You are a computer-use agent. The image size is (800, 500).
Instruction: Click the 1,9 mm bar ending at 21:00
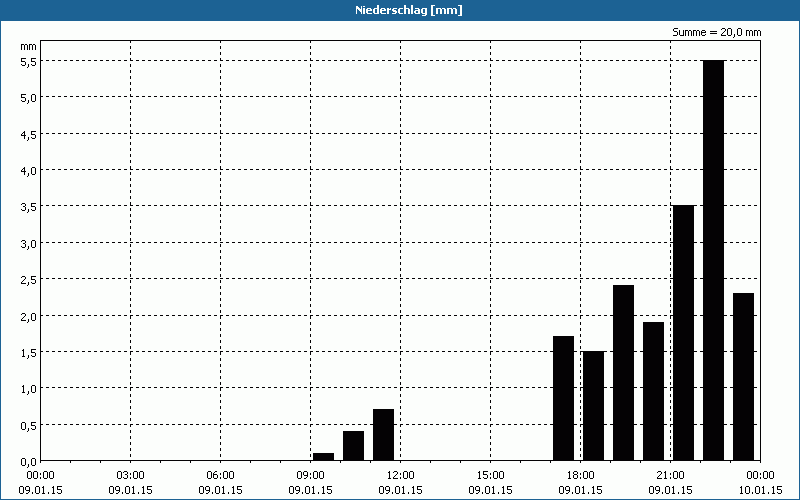tap(654, 391)
